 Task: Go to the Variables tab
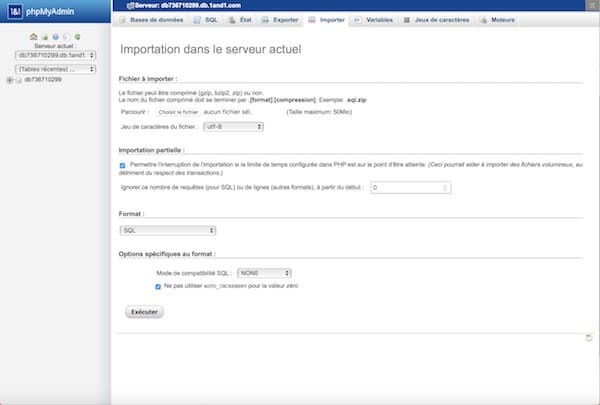pyautogui.click(x=373, y=19)
